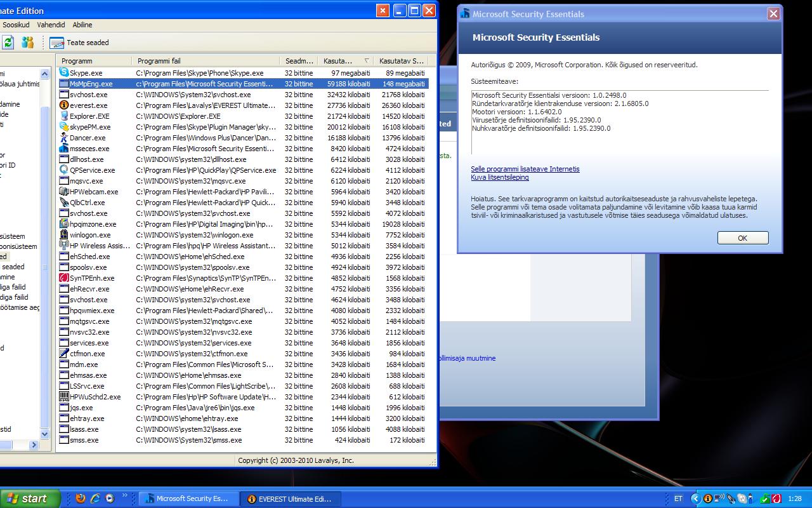The image size is (812, 508).
Task: Open the Vahendid menu
Action: 51,25
